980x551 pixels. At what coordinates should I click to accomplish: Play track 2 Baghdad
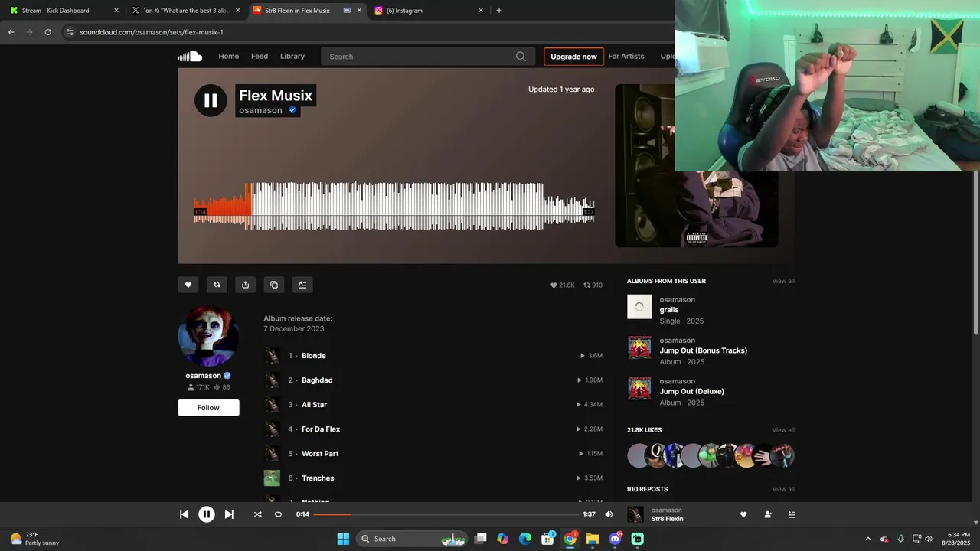pyautogui.click(x=316, y=380)
